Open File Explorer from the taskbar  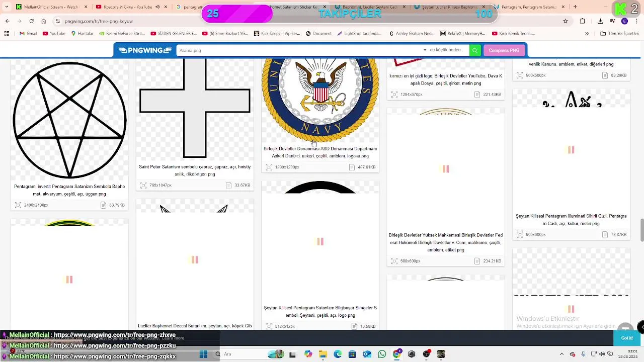point(323,354)
